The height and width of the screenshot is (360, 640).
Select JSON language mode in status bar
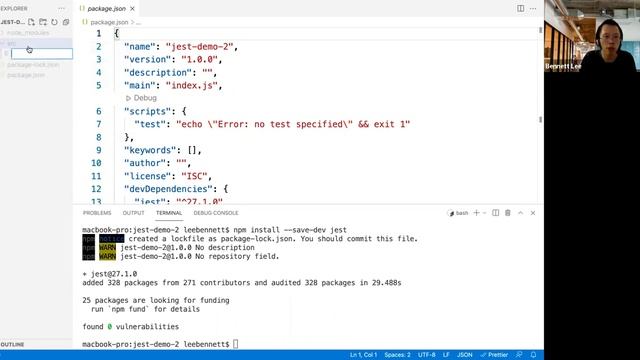click(464, 355)
